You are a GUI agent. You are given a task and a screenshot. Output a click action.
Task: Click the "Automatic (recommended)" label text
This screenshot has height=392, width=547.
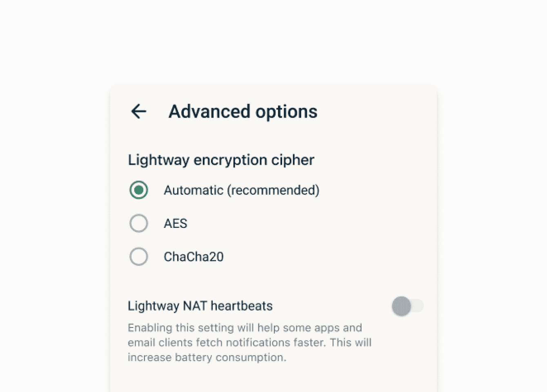241,190
